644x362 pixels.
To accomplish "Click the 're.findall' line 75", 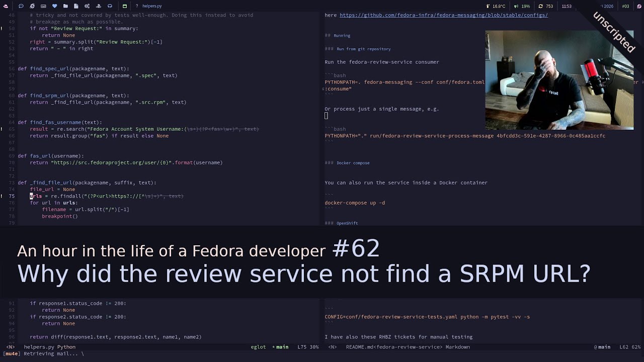I will [107, 196].
